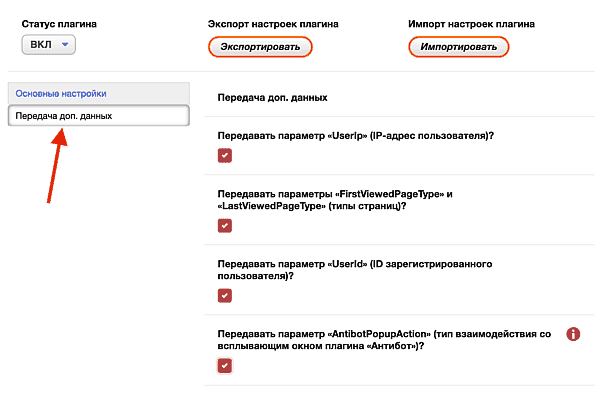This screenshot has width=600, height=410.
Task: Open the plugin status ВКЛ dropdown
Action: (x=49, y=45)
